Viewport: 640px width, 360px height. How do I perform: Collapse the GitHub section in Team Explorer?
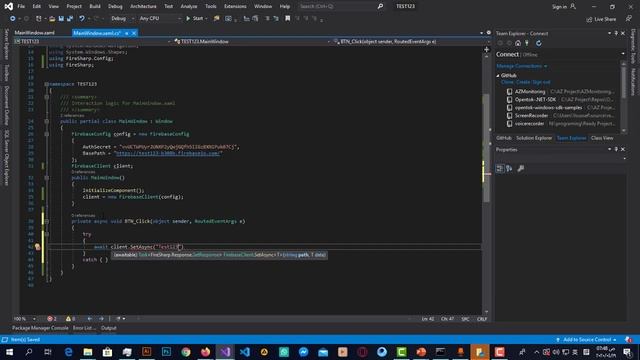click(x=498, y=76)
